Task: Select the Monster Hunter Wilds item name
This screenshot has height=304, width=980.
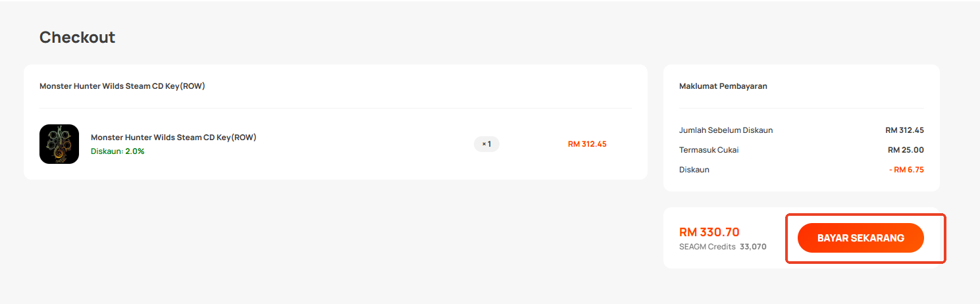Action: tap(174, 138)
